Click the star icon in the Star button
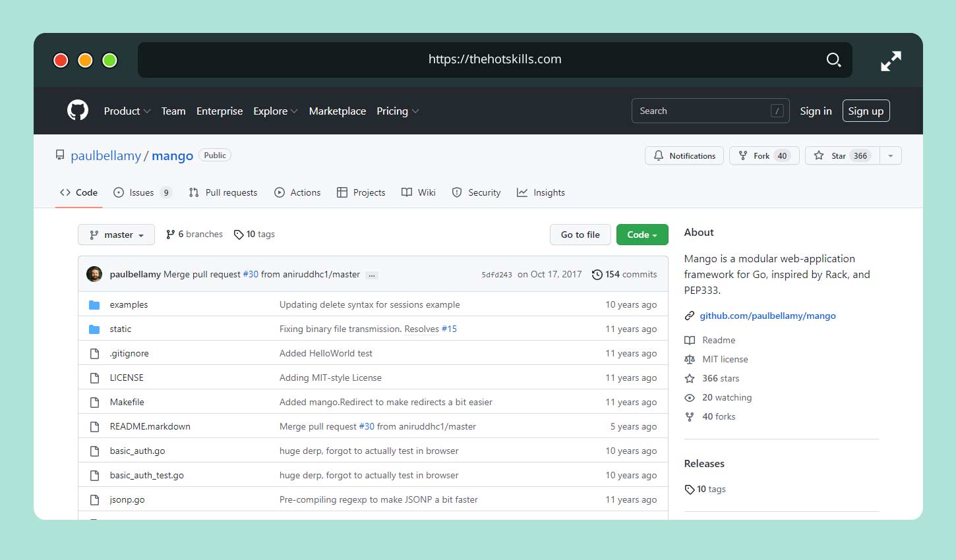The height and width of the screenshot is (560, 956). pos(819,155)
